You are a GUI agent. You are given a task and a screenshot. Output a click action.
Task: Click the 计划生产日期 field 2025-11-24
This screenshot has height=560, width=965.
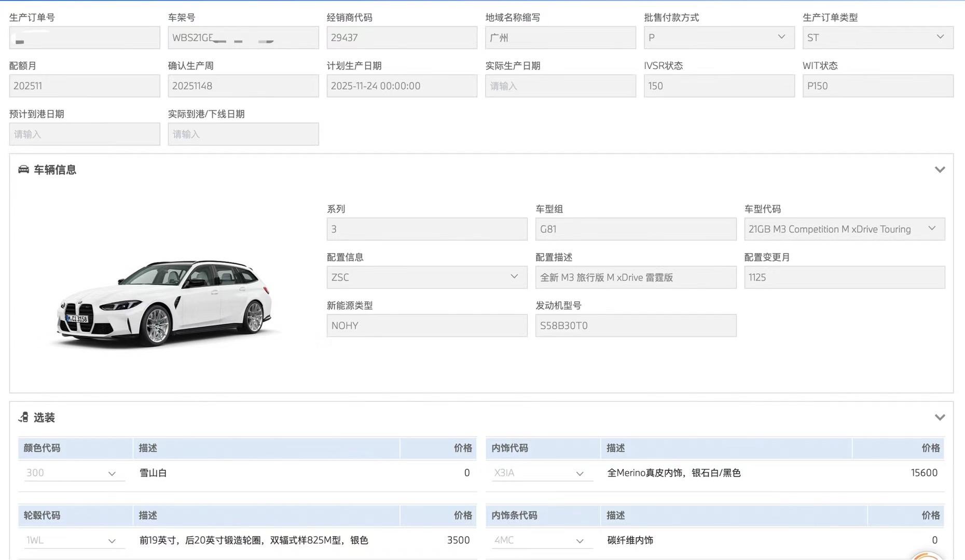point(402,86)
